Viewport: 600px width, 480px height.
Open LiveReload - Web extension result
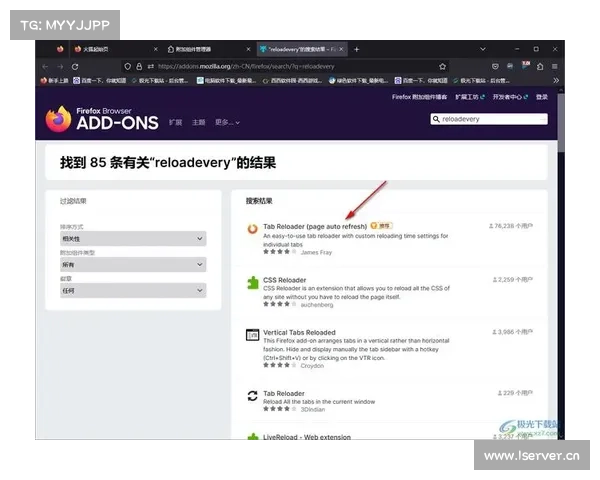(307, 437)
